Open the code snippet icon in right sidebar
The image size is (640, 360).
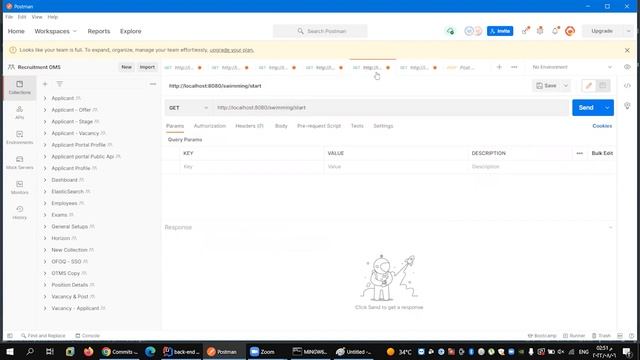pos(627,86)
